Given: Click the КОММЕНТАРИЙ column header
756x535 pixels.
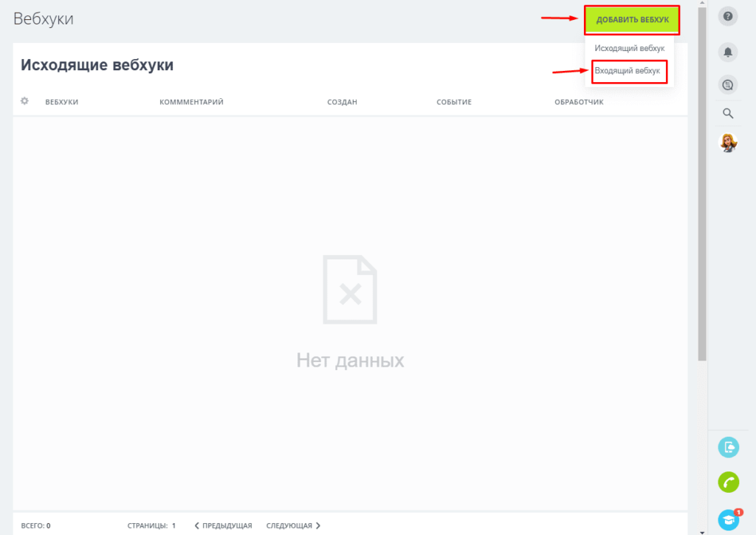Looking at the screenshot, I should point(191,101).
